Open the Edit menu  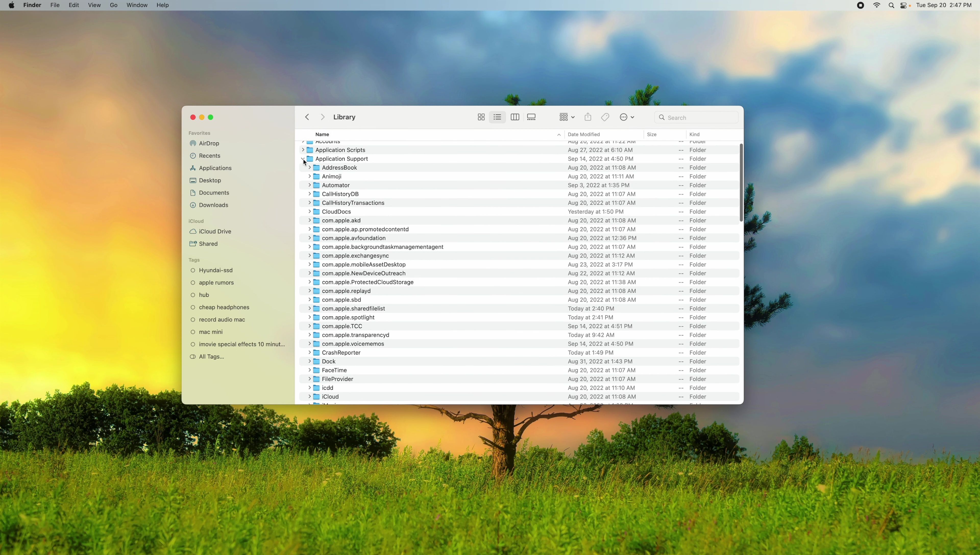tap(73, 5)
